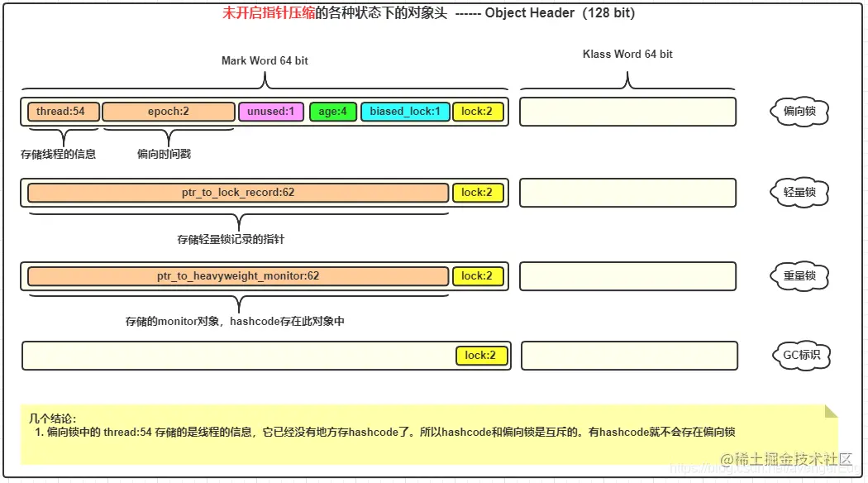Select the thread:54 field block
The height and width of the screenshot is (483, 868).
63,112
